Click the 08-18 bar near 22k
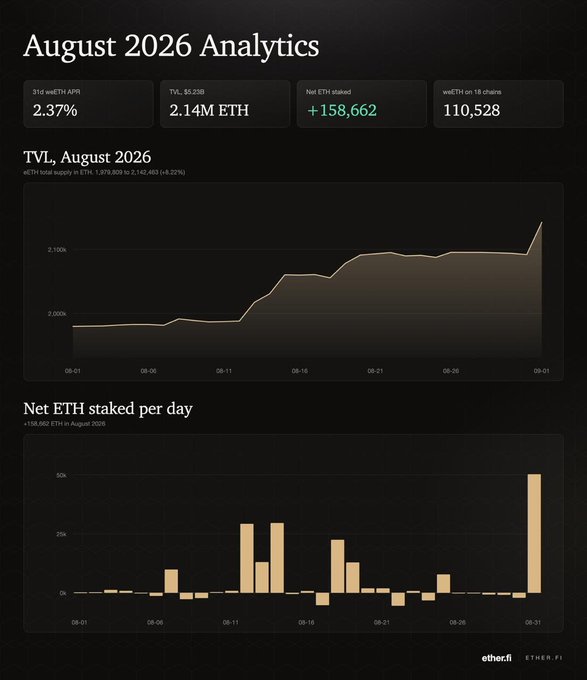Image resolution: width=587 pixels, height=680 pixels. point(337,566)
